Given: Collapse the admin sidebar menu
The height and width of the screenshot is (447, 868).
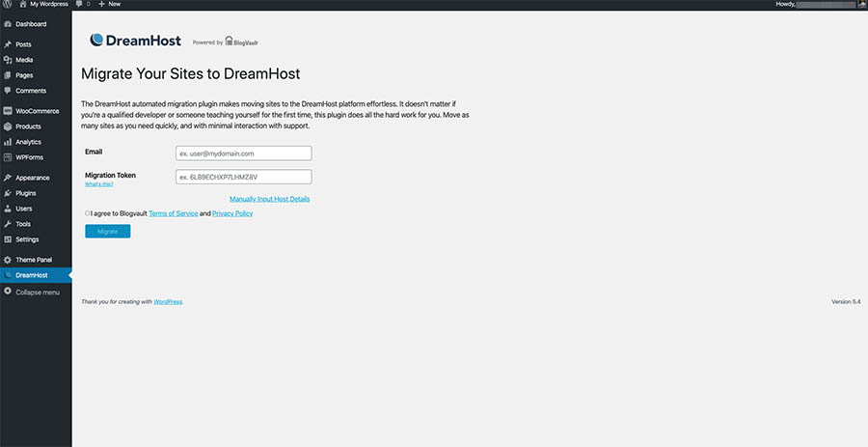Looking at the screenshot, I should click(37, 292).
